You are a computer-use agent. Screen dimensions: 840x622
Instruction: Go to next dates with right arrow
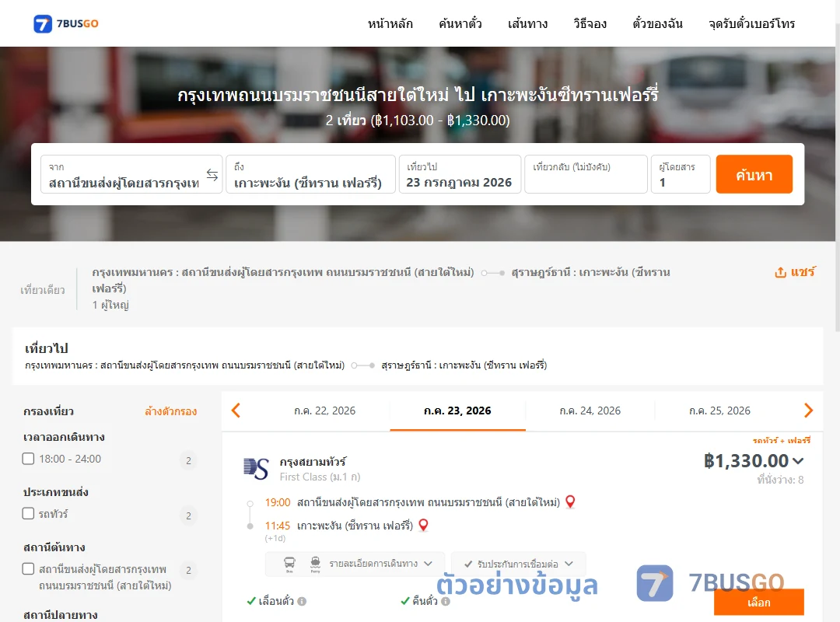(x=808, y=411)
